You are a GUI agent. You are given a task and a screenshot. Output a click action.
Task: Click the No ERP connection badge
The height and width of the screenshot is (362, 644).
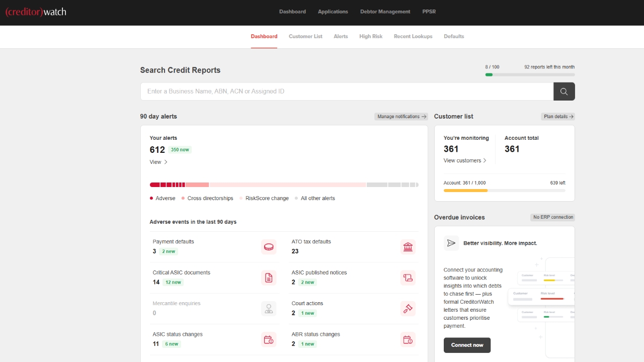[x=552, y=217]
